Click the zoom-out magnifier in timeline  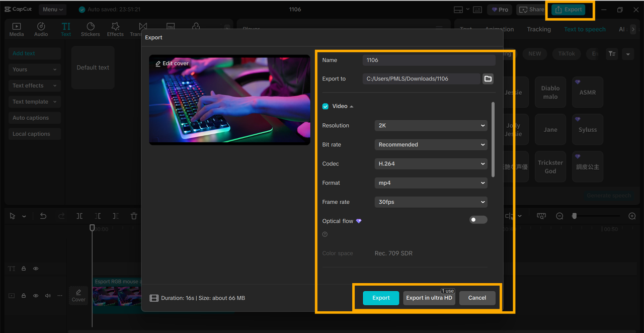coord(559,216)
